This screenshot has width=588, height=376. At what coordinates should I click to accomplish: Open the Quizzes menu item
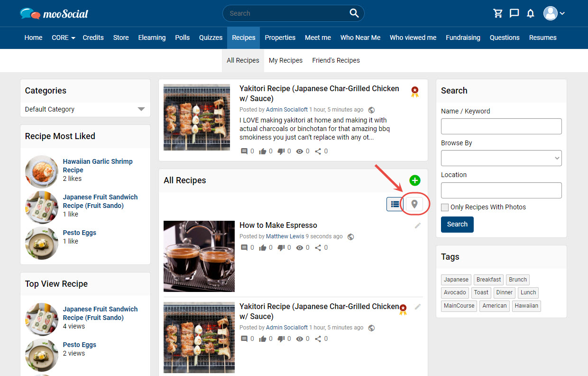pos(211,38)
